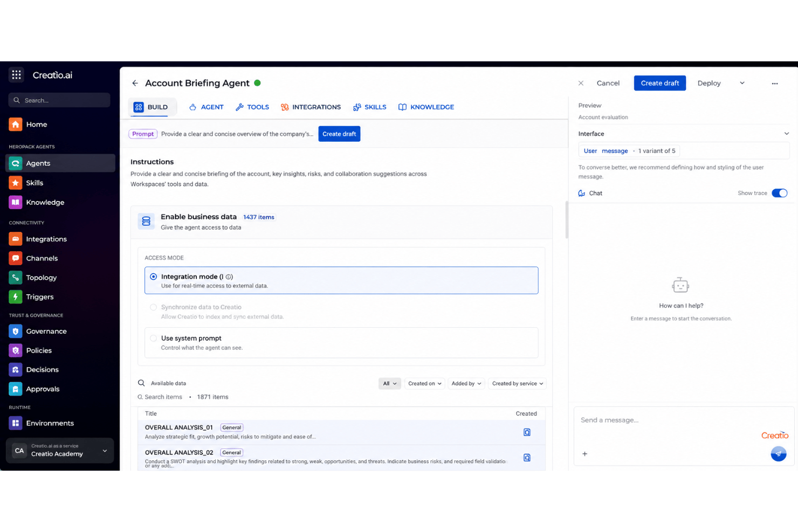Expand the Deploy dropdown arrow
798x532 pixels.
pyautogui.click(x=742, y=83)
